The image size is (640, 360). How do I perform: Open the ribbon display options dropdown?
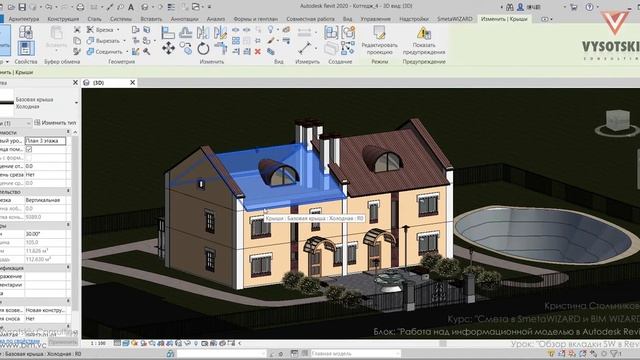(x=547, y=19)
